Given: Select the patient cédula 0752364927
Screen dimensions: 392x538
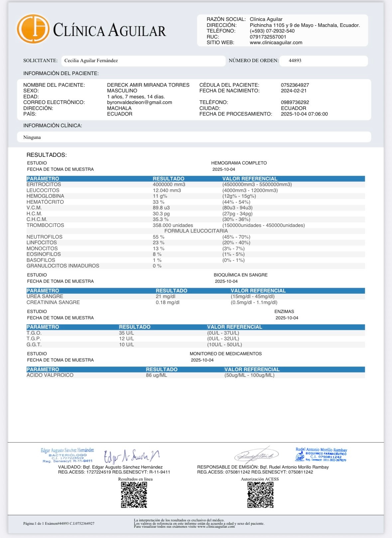Looking at the screenshot, I should [295, 85].
